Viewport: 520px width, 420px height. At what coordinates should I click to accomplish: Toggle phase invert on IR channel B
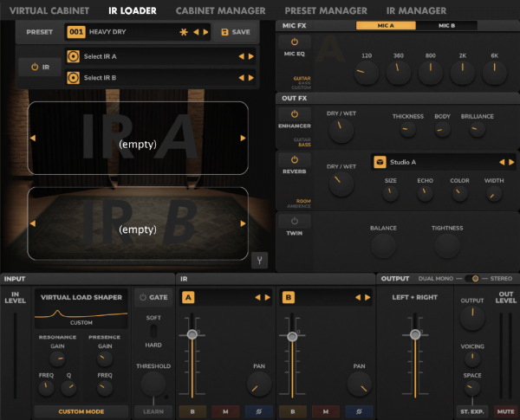(x=355, y=411)
